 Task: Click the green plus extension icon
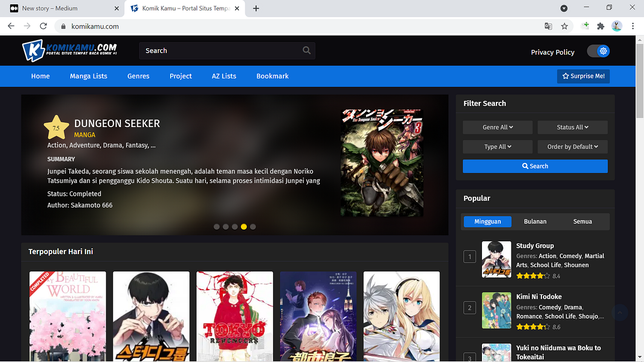point(586,25)
